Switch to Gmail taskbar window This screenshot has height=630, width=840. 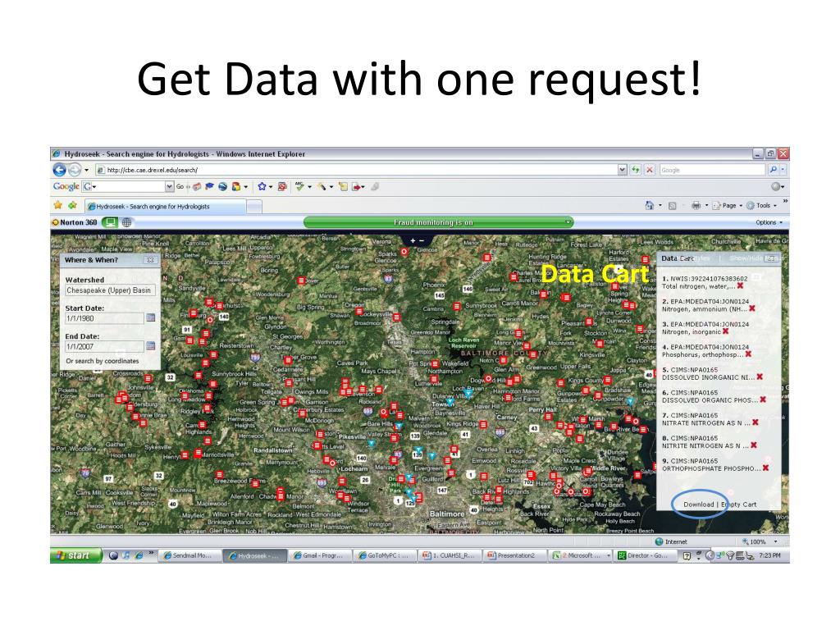pyautogui.click(x=320, y=555)
